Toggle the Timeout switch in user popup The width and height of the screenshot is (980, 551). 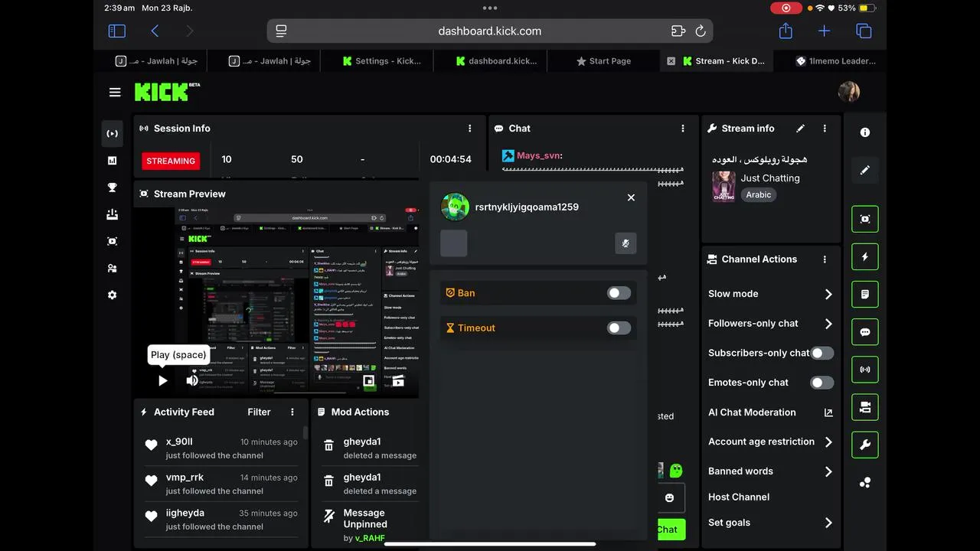[x=619, y=328]
